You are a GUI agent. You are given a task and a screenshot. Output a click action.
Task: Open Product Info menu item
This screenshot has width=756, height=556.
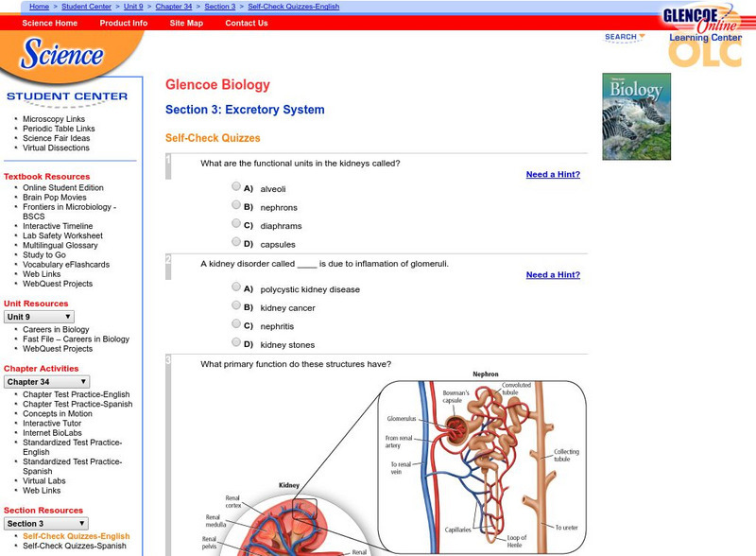124,23
